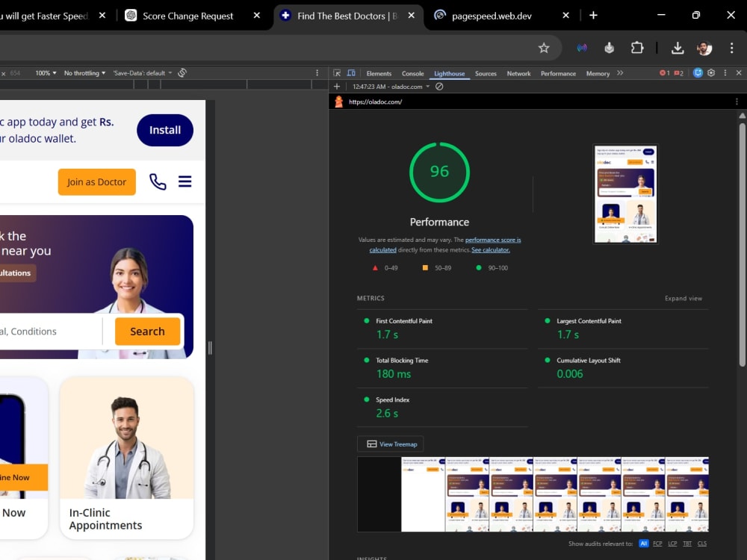Click the 96 performance score gauge
The image size is (747, 560).
click(439, 172)
